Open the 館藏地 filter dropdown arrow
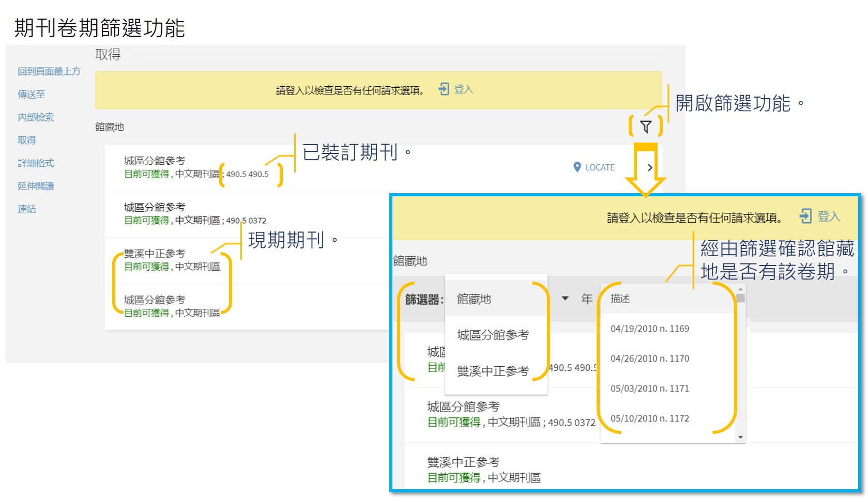Viewport: 868px width, 499px height. click(565, 299)
